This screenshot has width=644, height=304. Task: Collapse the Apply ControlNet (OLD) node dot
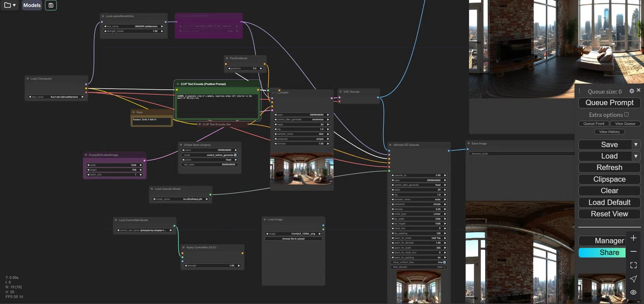(x=184, y=248)
